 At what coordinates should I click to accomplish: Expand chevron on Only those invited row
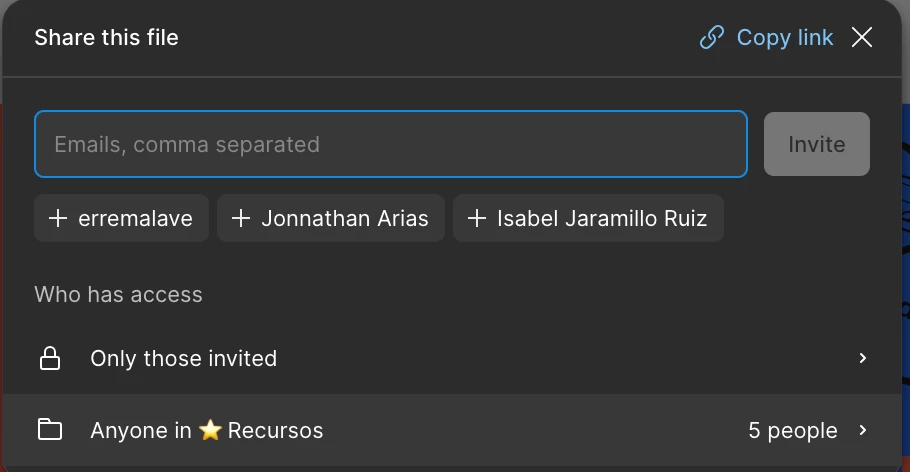862,358
